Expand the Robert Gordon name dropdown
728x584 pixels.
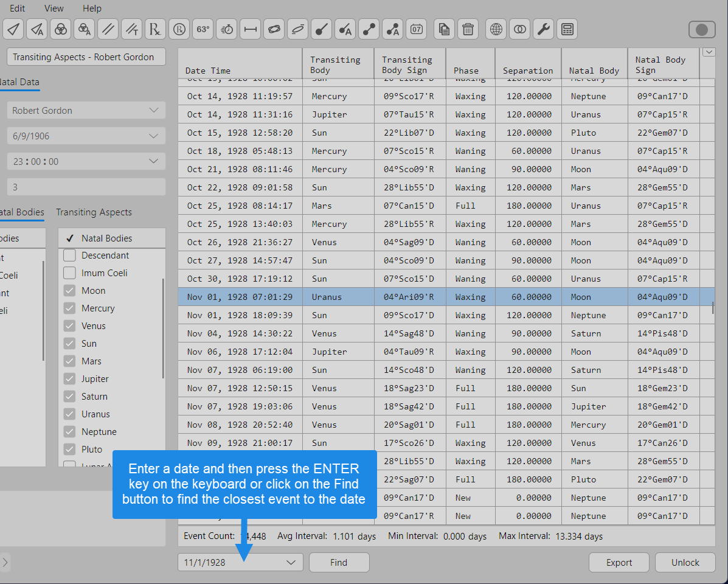[153, 111]
